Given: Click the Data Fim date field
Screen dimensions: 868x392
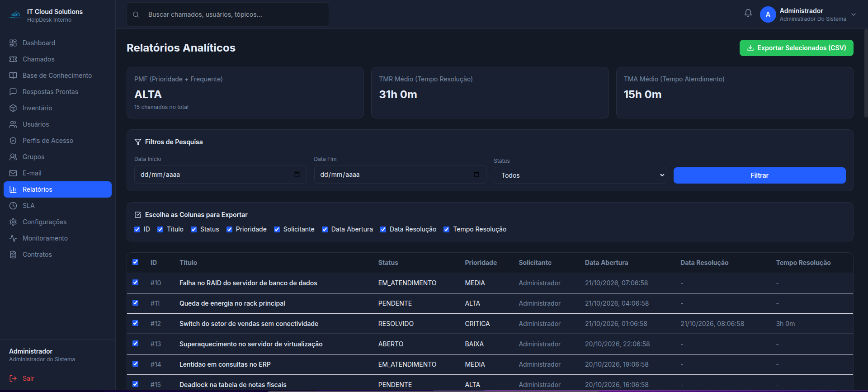Looking at the screenshot, I should (400, 175).
